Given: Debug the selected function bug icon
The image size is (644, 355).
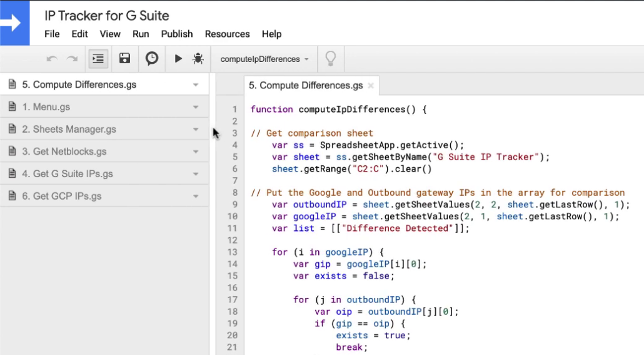Looking at the screenshot, I should tap(198, 59).
